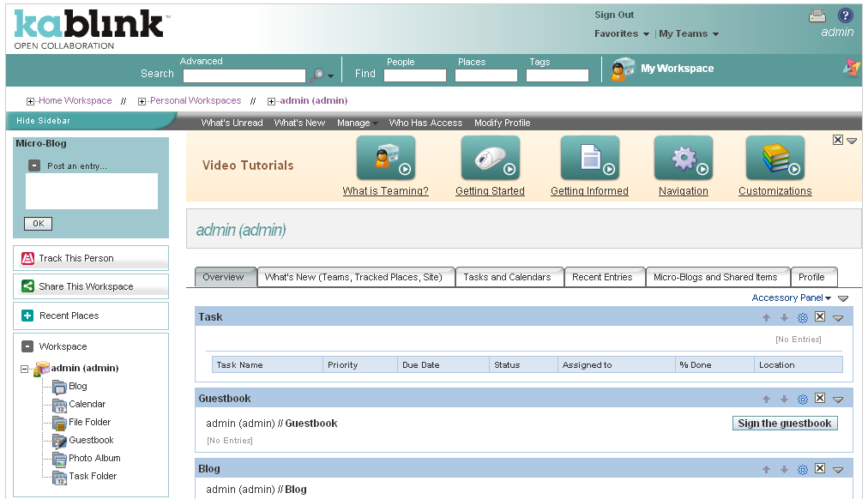Click the Sign the guestbook button
This screenshot has width=868, height=499.
[x=784, y=423]
